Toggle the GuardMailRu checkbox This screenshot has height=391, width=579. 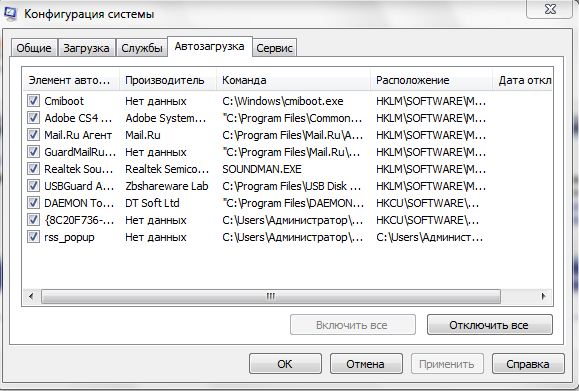tap(33, 151)
